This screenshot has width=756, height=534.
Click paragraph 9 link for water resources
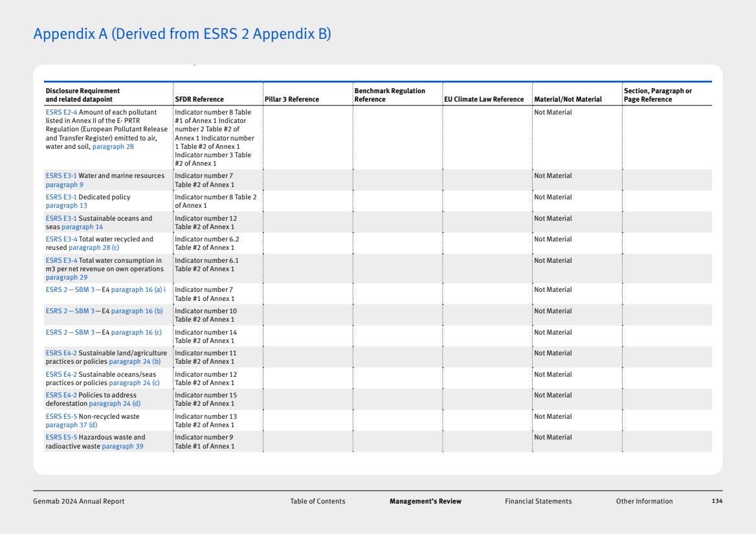(x=64, y=185)
